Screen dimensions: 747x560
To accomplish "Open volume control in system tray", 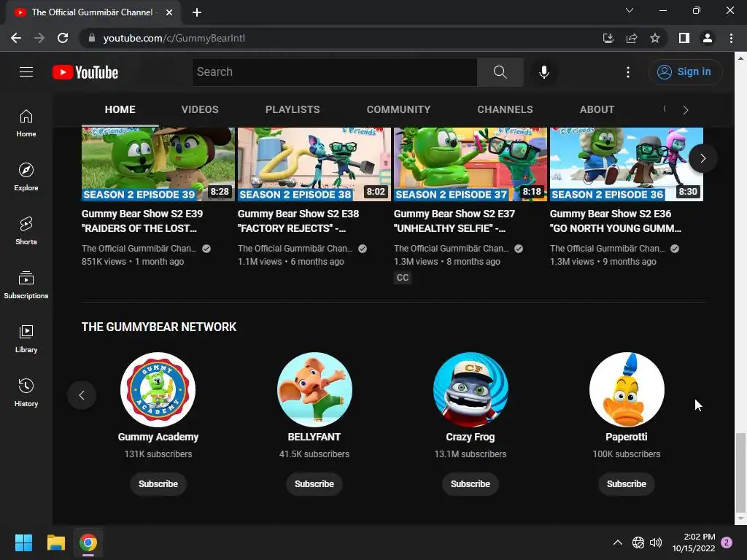I will click(x=656, y=542).
